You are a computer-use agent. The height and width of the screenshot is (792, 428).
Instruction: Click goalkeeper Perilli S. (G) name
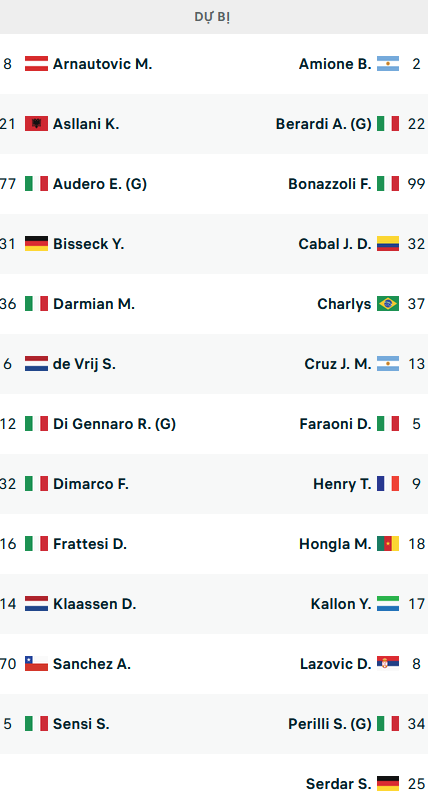330,724
